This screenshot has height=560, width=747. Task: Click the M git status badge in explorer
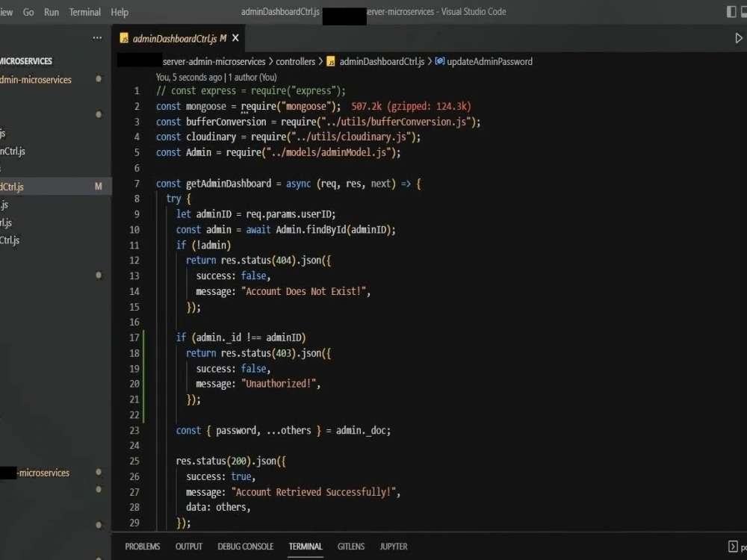click(x=98, y=186)
